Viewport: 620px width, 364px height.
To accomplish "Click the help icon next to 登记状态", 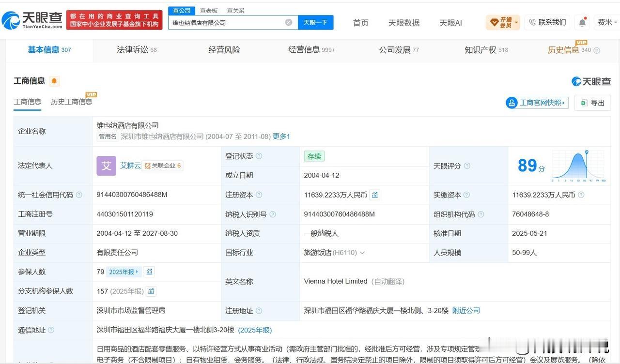I will (x=259, y=156).
